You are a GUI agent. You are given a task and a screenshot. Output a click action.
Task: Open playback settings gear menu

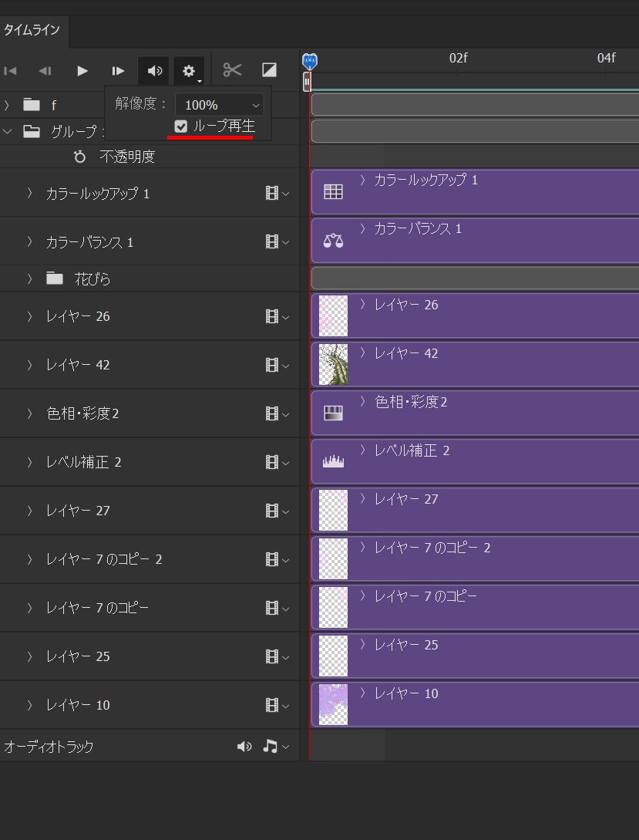click(x=189, y=71)
